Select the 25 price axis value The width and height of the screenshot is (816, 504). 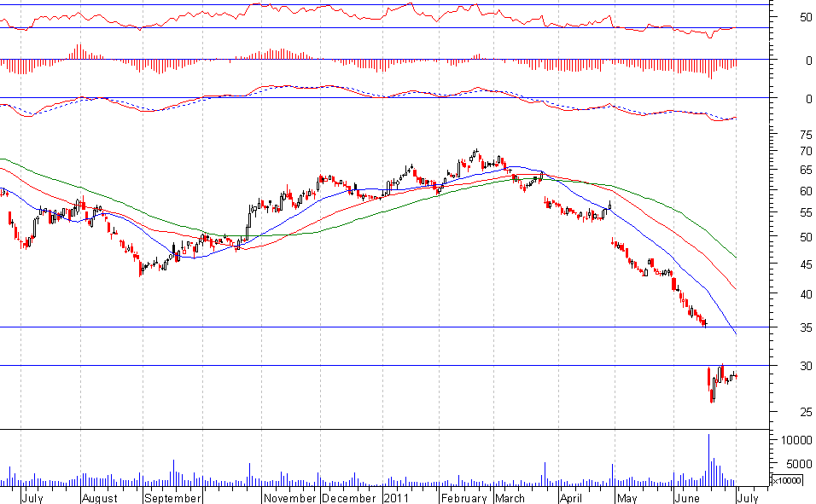[806, 413]
